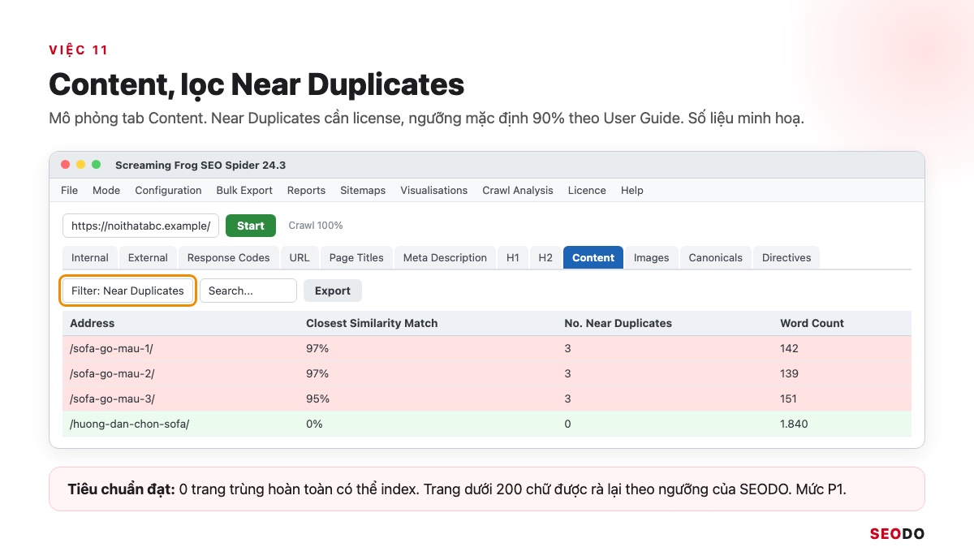Image resolution: width=974 pixels, height=560 pixels.
Task: Switch to the Directives tab
Action: point(787,257)
